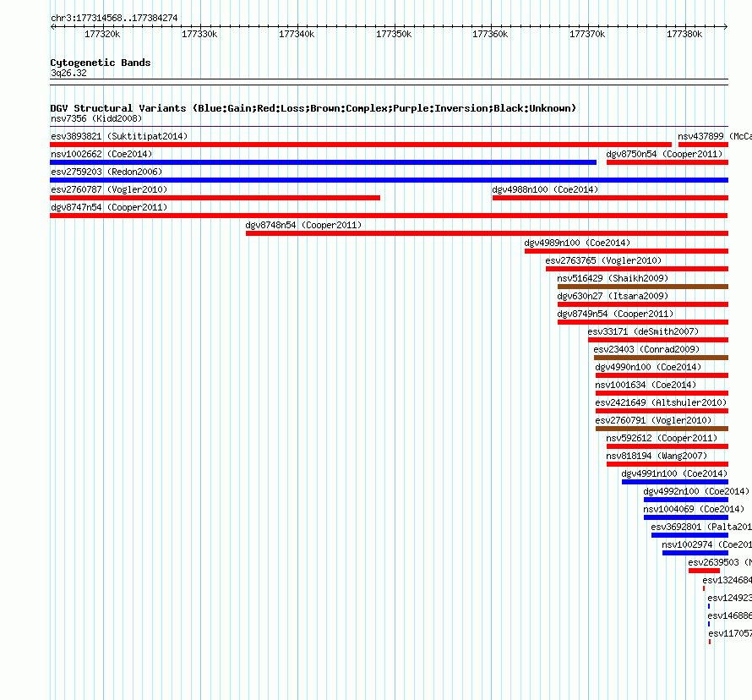Click the dgv8747n54 (Cooper2011) red bar
752x700 pixels.
coord(389,216)
